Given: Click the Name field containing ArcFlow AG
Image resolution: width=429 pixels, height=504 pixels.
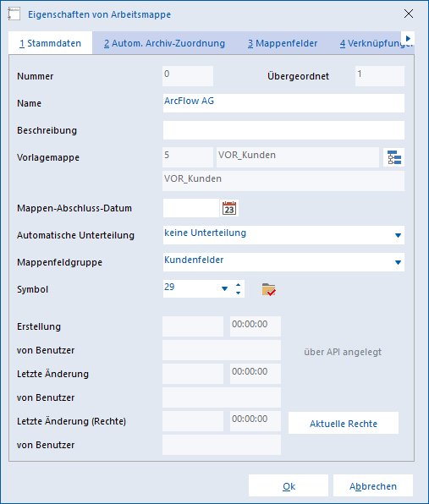Looking at the screenshot, I should [x=283, y=103].
